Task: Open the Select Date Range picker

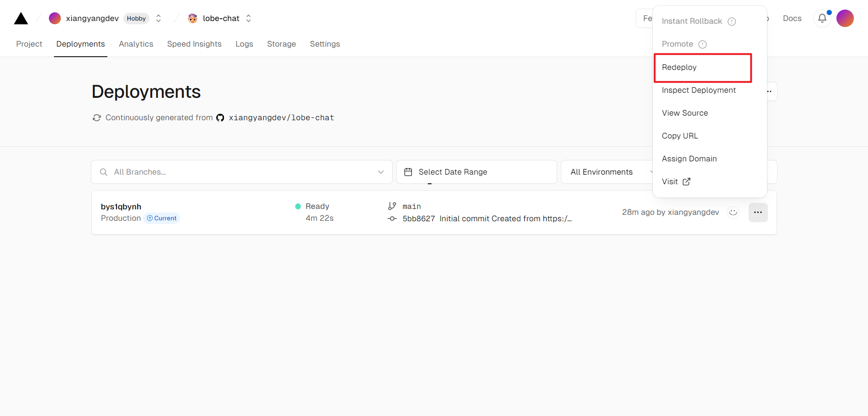Action: coord(477,172)
